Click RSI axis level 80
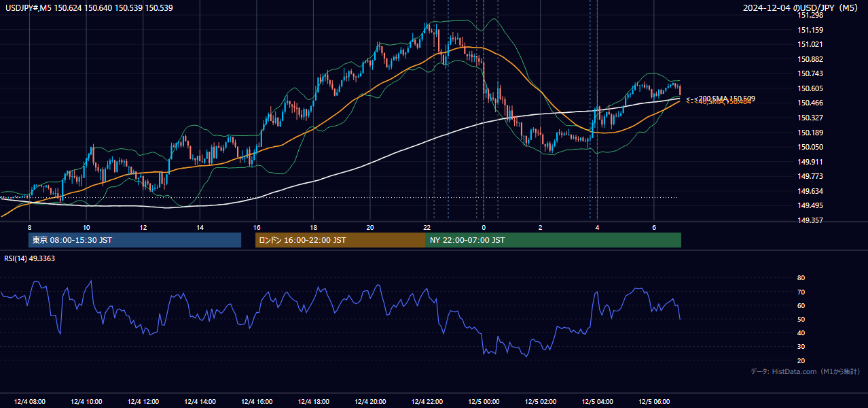Screen dimensions: 868x408 click(801, 278)
